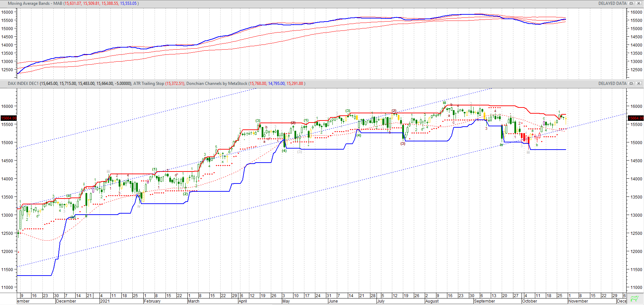Select the Moving Average Bands - MAB title

coord(35,3)
